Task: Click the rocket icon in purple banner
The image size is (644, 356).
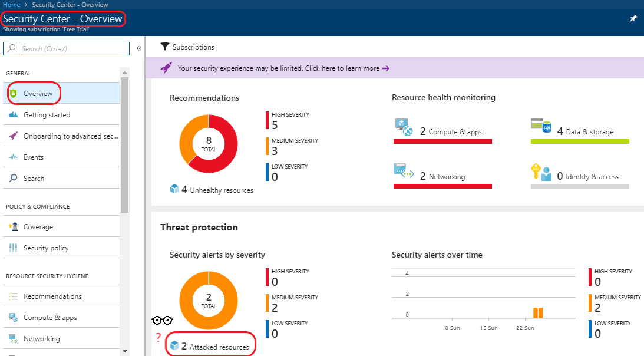Action: (166, 68)
